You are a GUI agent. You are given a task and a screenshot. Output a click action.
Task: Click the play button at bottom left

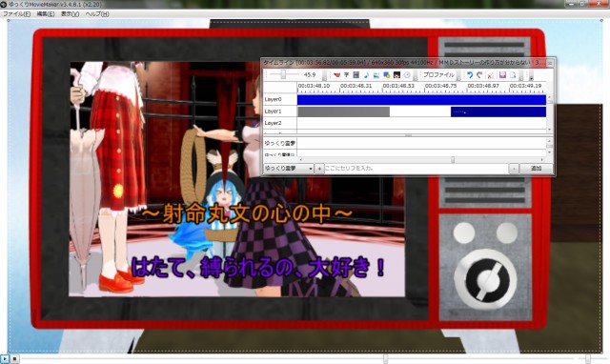4,358
